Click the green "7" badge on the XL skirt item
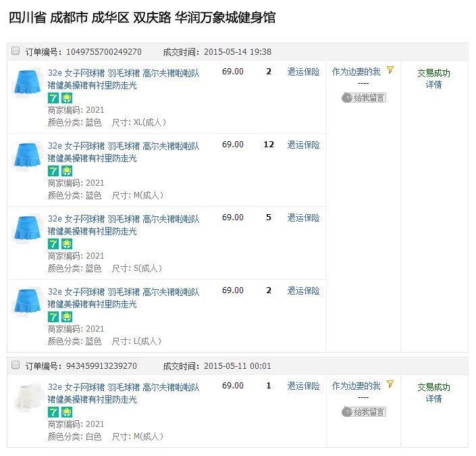This screenshot has height=456, width=476. click(53, 98)
